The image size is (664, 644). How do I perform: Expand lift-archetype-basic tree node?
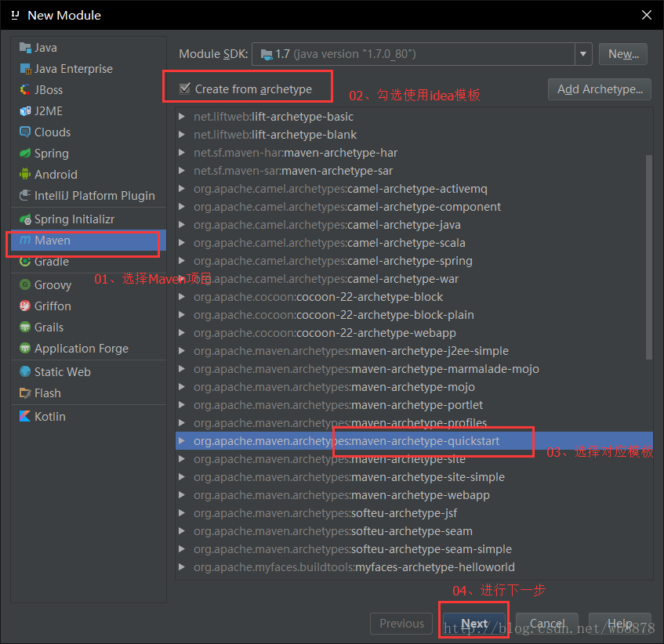click(182, 117)
